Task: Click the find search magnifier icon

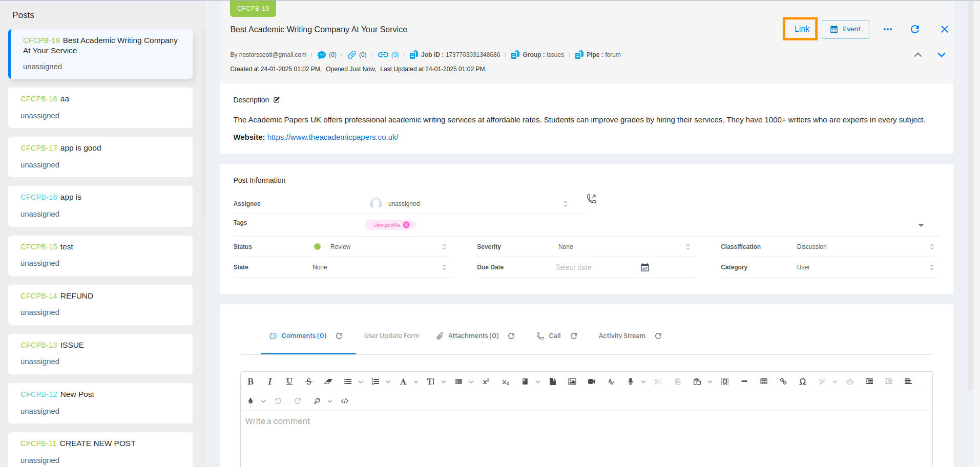Action: point(317,401)
